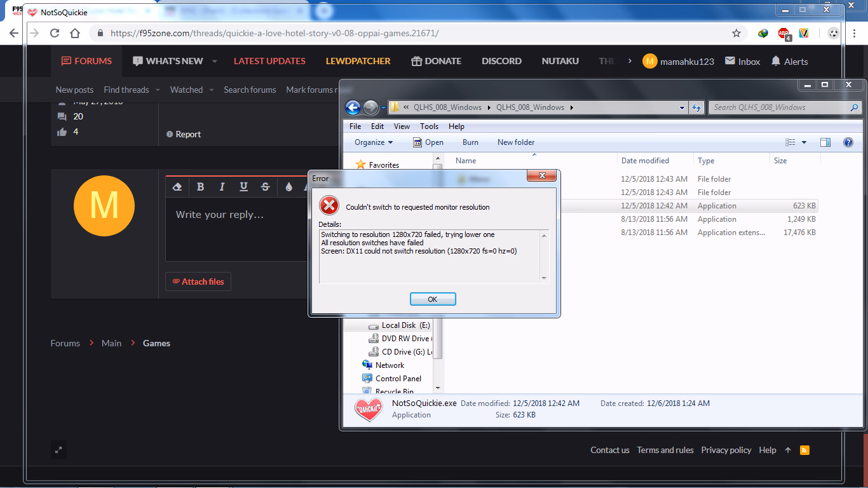Click the soccer ball extension icon
The image size is (868, 488).
[834, 33]
